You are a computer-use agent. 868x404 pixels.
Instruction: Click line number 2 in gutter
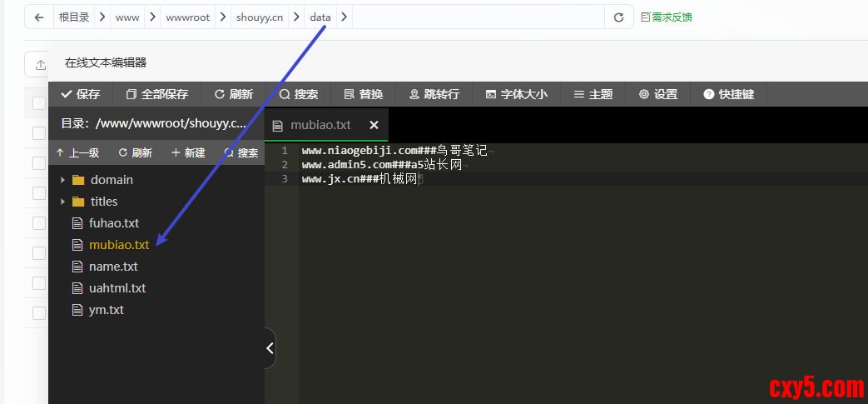point(285,165)
